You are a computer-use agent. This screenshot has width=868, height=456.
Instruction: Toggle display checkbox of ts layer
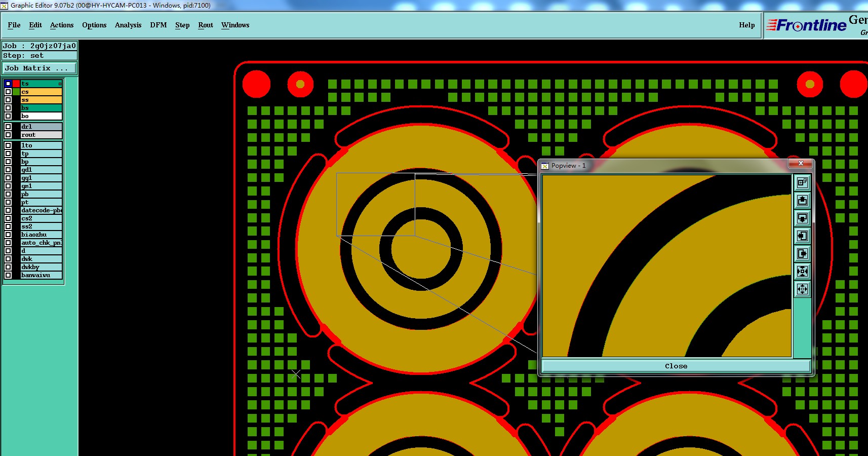[x=8, y=84]
